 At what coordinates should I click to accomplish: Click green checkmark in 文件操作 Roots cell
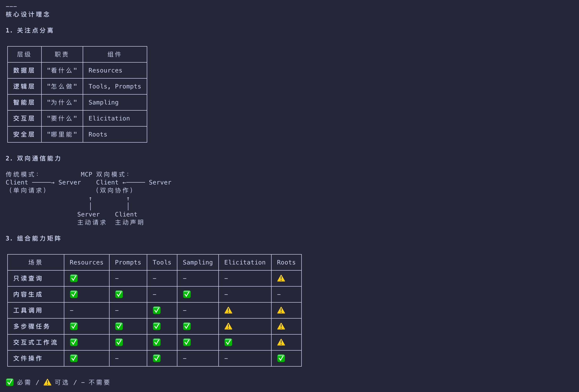click(x=281, y=358)
